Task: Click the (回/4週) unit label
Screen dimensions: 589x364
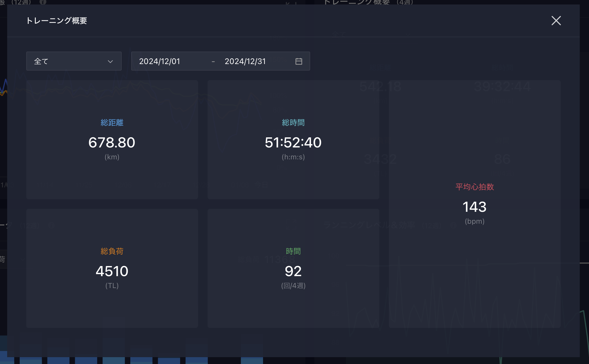Action: tap(293, 286)
